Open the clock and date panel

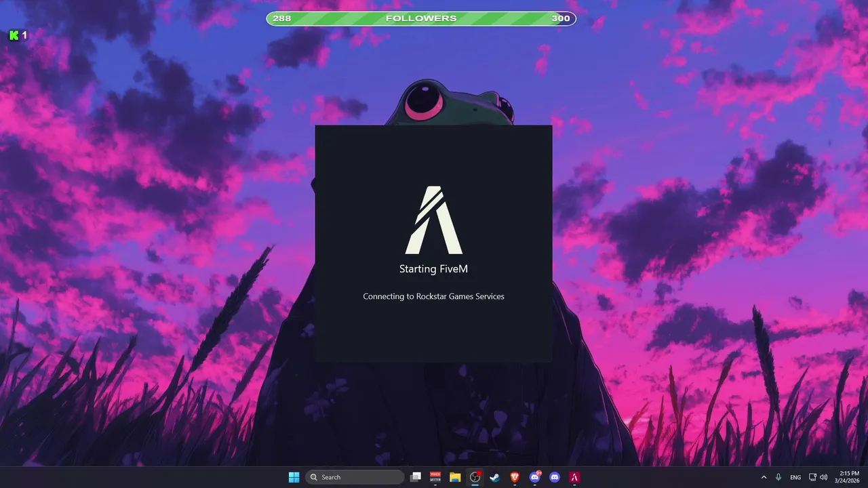point(848,477)
